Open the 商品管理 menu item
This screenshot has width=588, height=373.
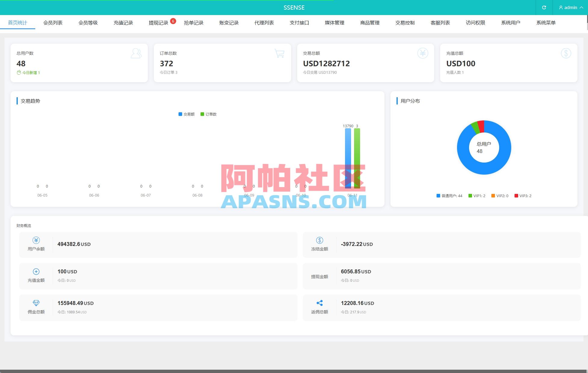click(369, 22)
